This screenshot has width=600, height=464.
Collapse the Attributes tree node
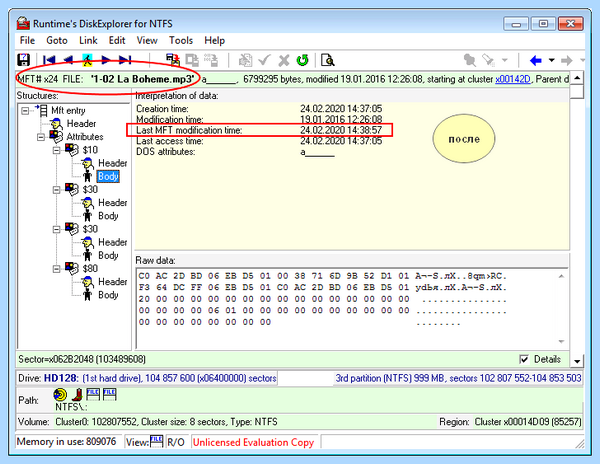(x=41, y=137)
